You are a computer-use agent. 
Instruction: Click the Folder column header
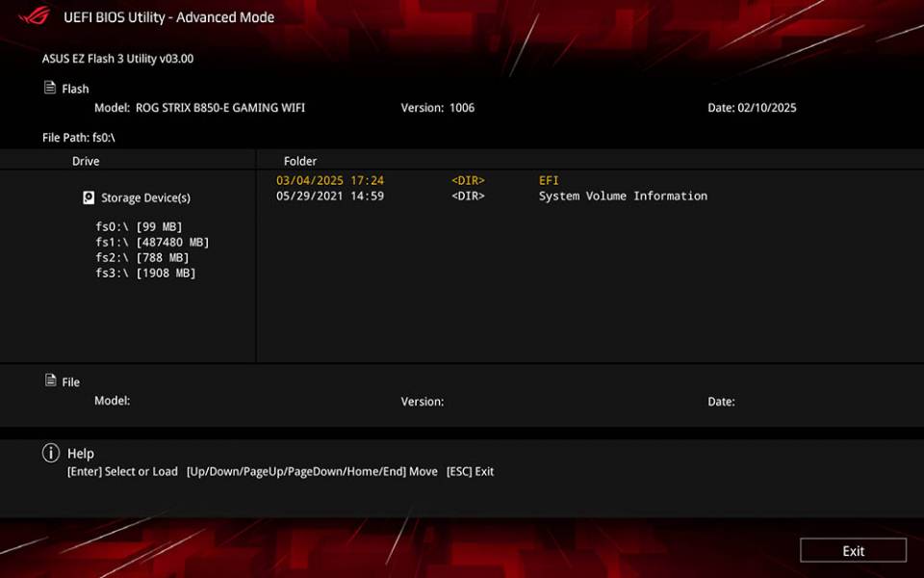click(300, 161)
